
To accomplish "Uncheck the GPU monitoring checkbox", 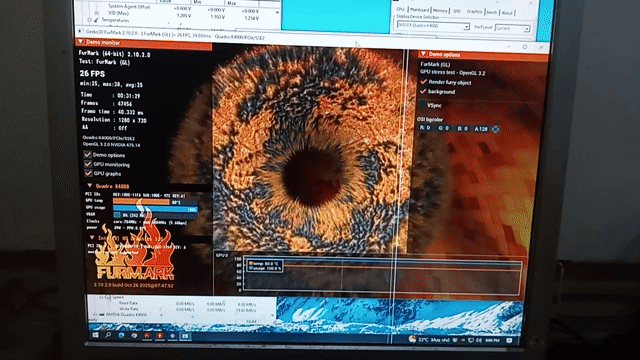I will tap(88, 164).
